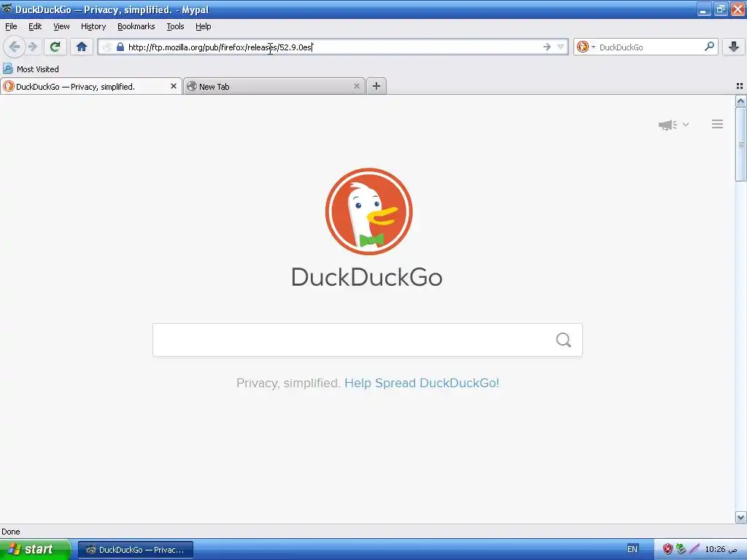The image size is (747, 560).
Task: Click the red shield security tray icon
Action: tap(667, 549)
